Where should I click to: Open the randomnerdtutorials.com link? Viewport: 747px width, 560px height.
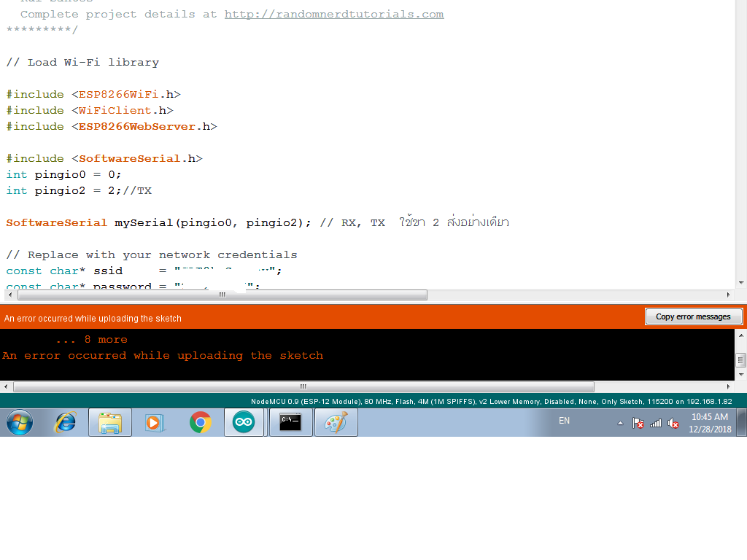point(333,14)
